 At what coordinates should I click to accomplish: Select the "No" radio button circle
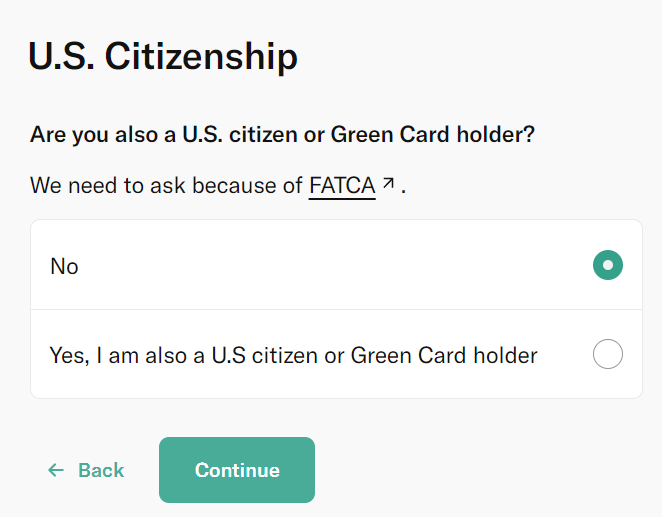607,265
